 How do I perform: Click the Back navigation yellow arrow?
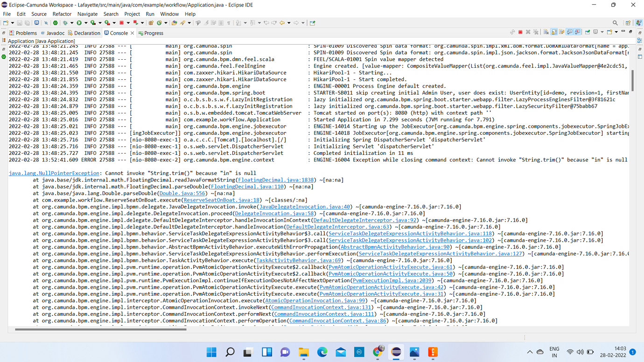point(282,23)
